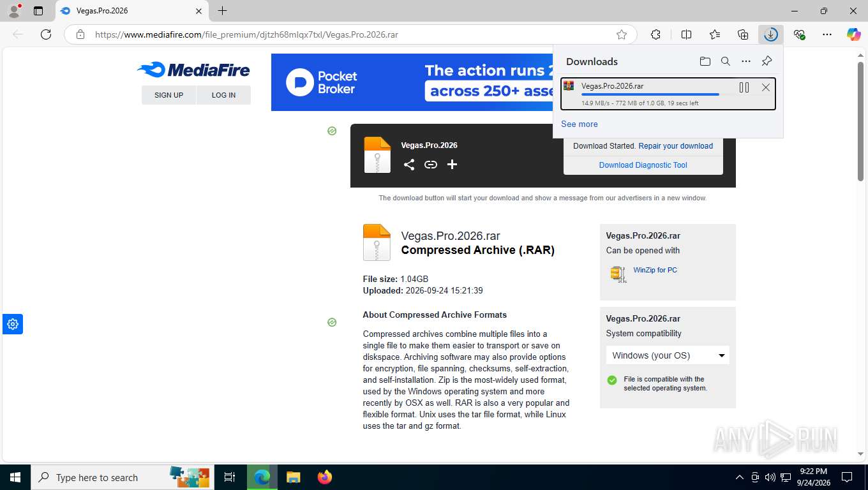Open the tab actions menu icon
The image size is (868, 490).
38,11
